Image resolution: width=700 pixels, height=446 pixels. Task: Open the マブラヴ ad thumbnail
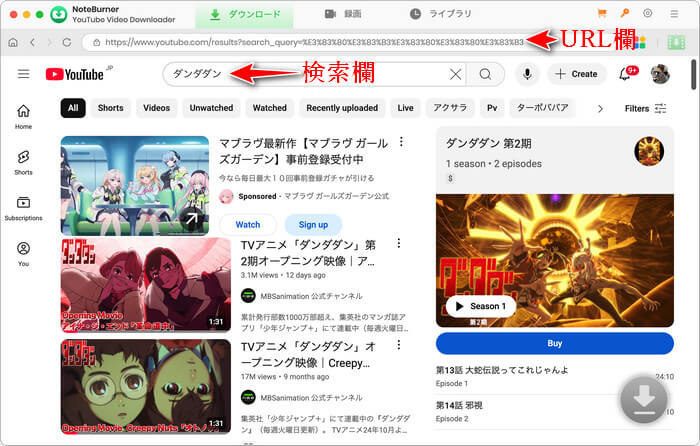(135, 186)
